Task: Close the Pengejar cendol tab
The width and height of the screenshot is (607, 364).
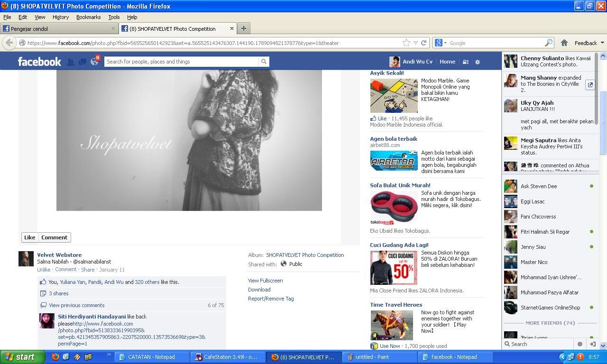Action: coord(113,28)
